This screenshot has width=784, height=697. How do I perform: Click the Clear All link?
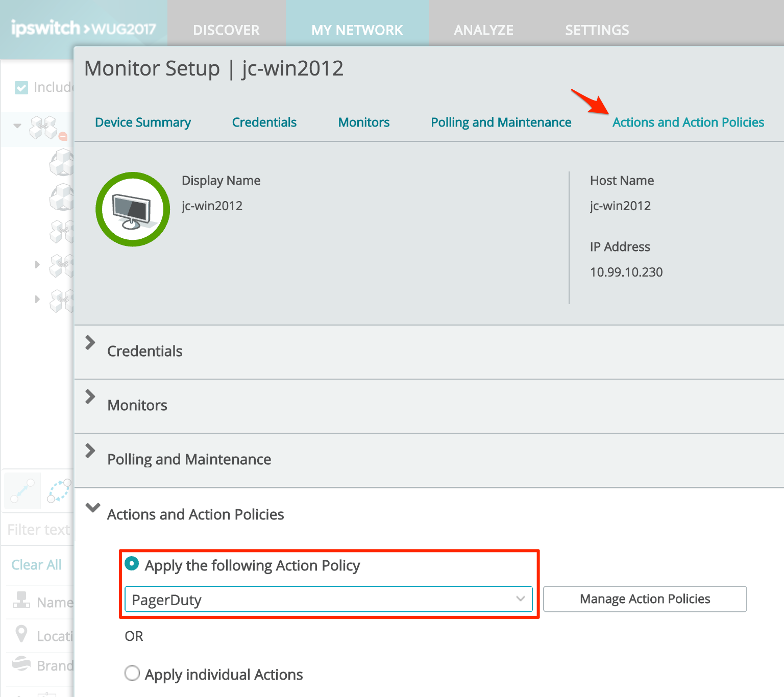[36, 565]
